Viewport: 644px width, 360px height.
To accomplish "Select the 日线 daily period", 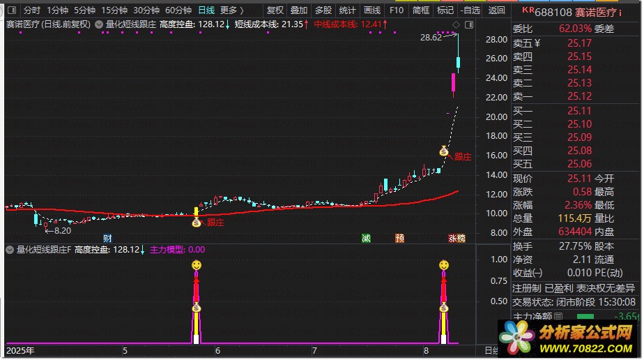I will pyautogui.click(x=206, y=10).
